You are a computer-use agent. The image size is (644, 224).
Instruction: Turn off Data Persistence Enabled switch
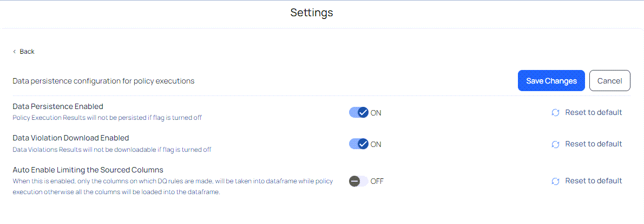[x=359, y=112]
